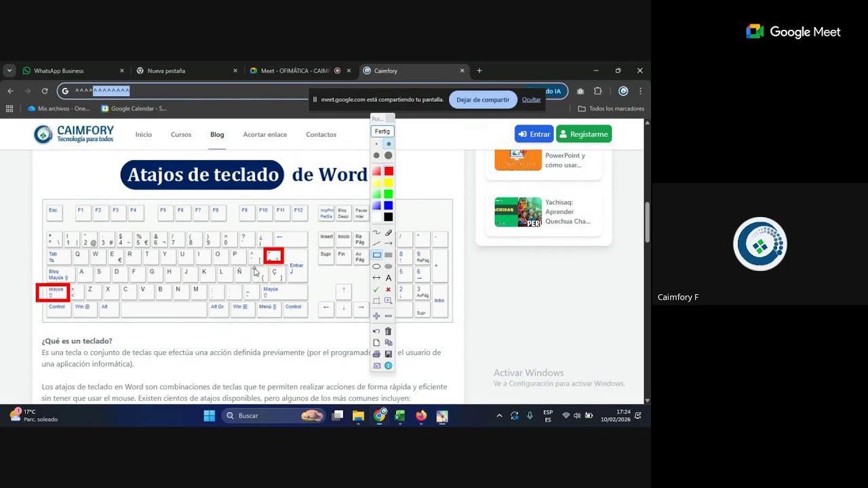The height and width of the screenshot is (488, 868).
Task: Open Chrome extensions puzzle icon
Action: [x=597, y=91]
